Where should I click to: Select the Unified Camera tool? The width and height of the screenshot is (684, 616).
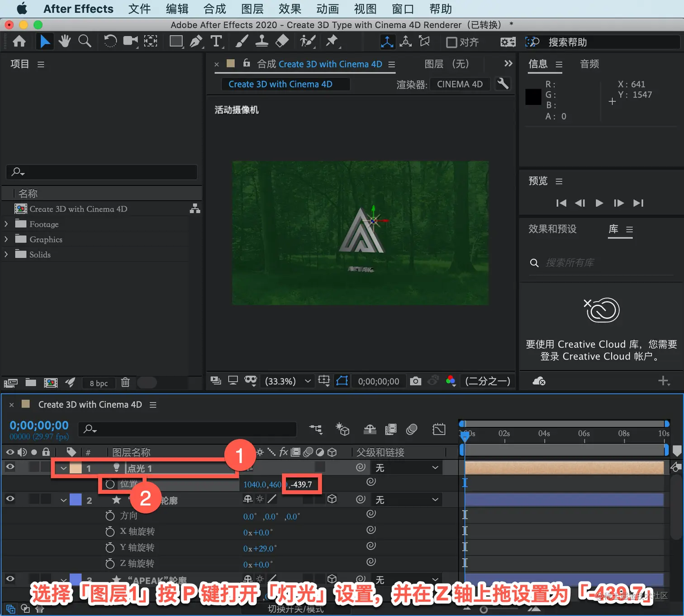pos(130,41)
